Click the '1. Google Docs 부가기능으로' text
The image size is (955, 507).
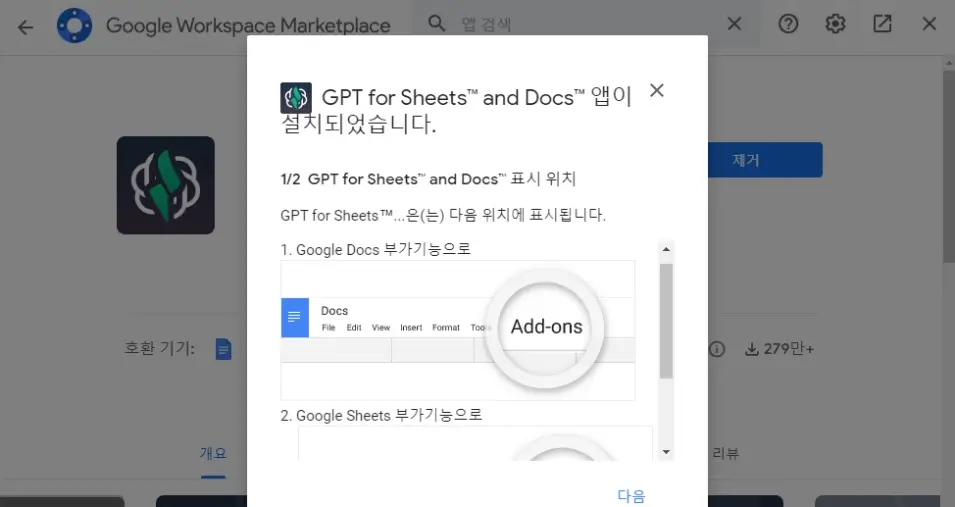[376, 249]
